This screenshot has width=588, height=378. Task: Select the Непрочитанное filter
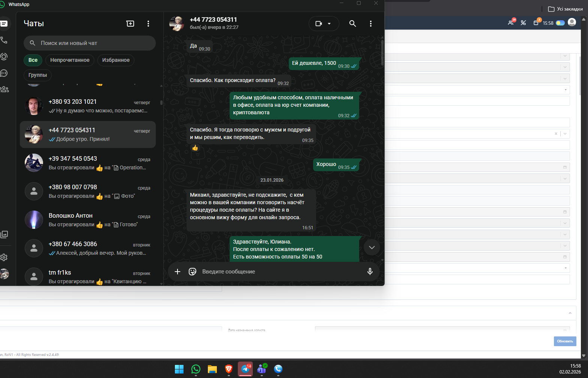point(70,60)
